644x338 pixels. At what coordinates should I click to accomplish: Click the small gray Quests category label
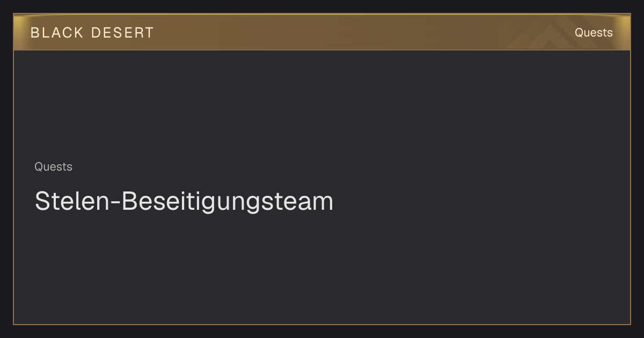point(53,167)
